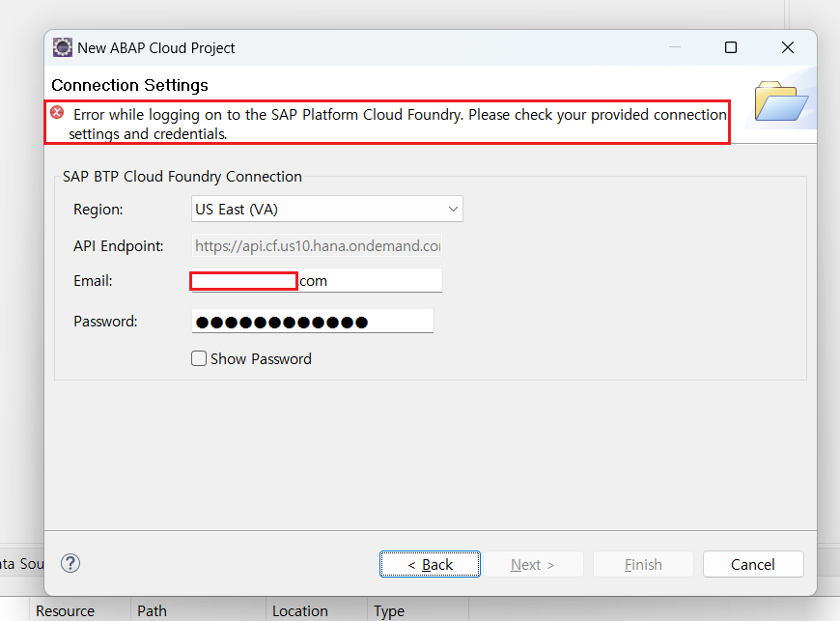Viewport: 840px width, 621px height.
Task: Click the Region: label
Action: (98, 209)
